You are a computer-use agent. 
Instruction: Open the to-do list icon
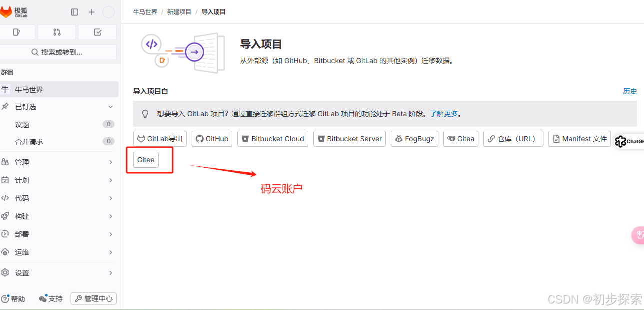coord(98,32)
